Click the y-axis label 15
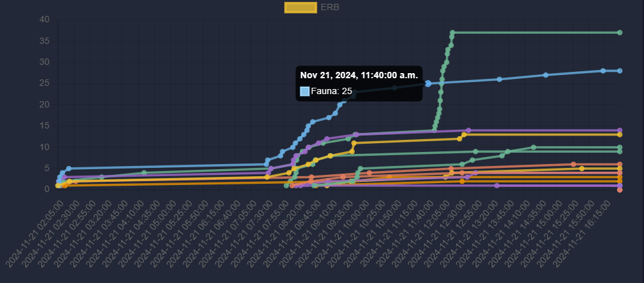The image size is (644, 283). pos(45,126)
